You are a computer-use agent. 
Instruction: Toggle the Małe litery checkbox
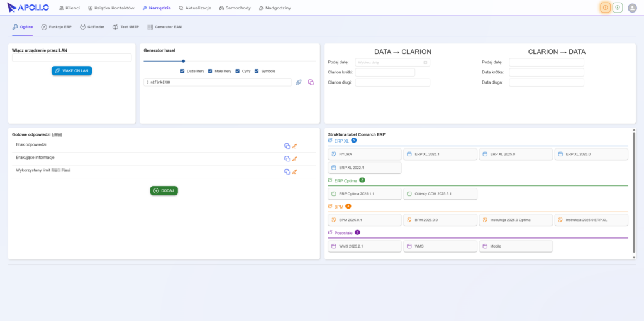click(210, 71)
